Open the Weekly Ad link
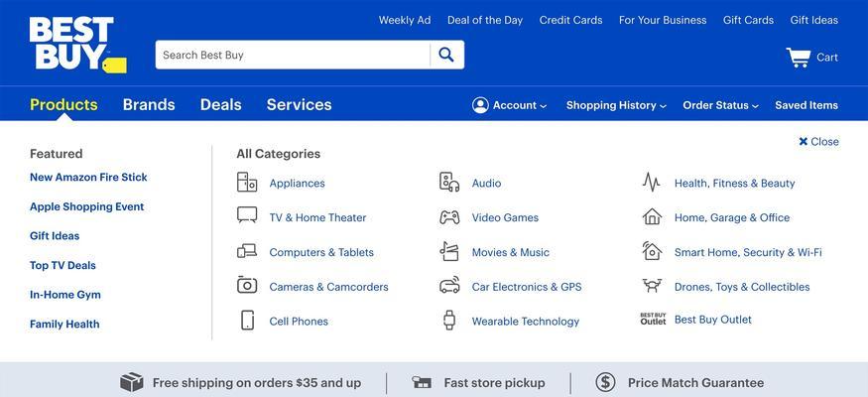Image resolution: width=868 pixels, height=397 pixels. (x=405, y=20)
